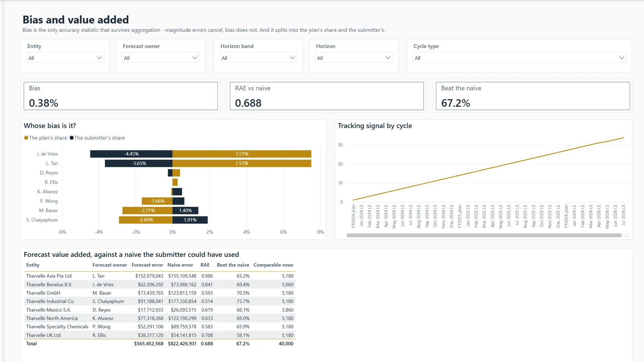Click the $565,452,568 total forecast error
Screen dimensions: 644x362
point(149,343)
